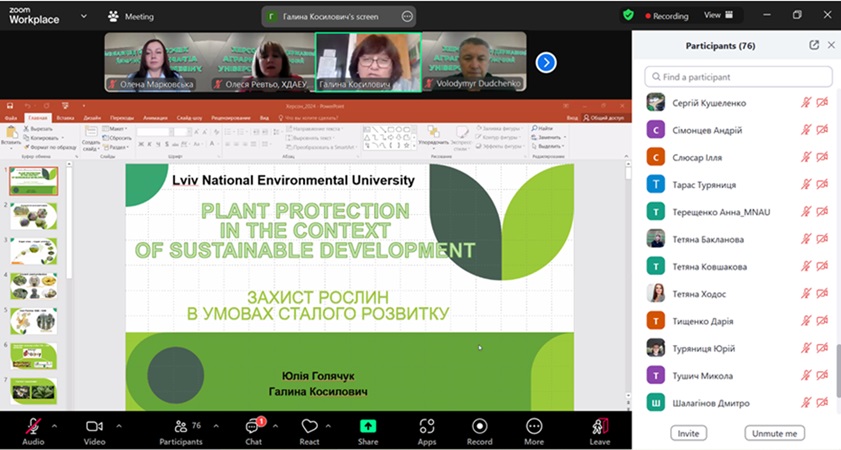Expand arrow next to Chat button
Screen dimensions: 841x450
275,426
